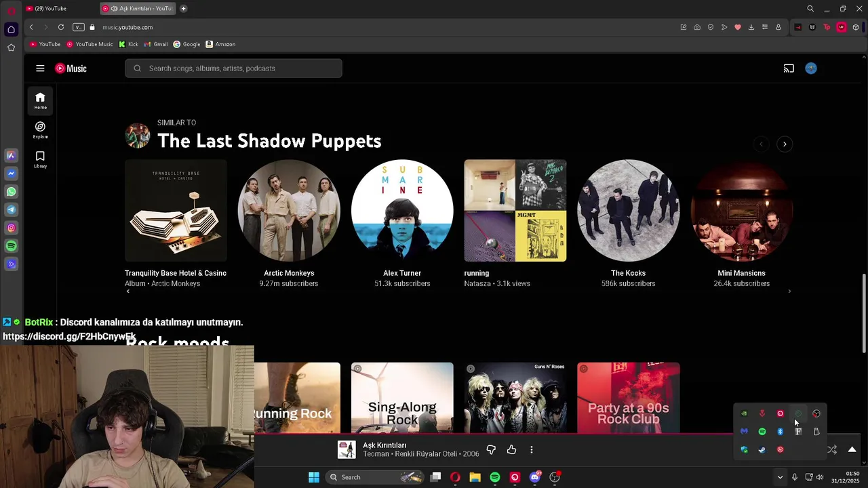Viewport: 868px width, 488px height.
Task: Click the Steam icon in tray popup
Action: coord(762,449)
